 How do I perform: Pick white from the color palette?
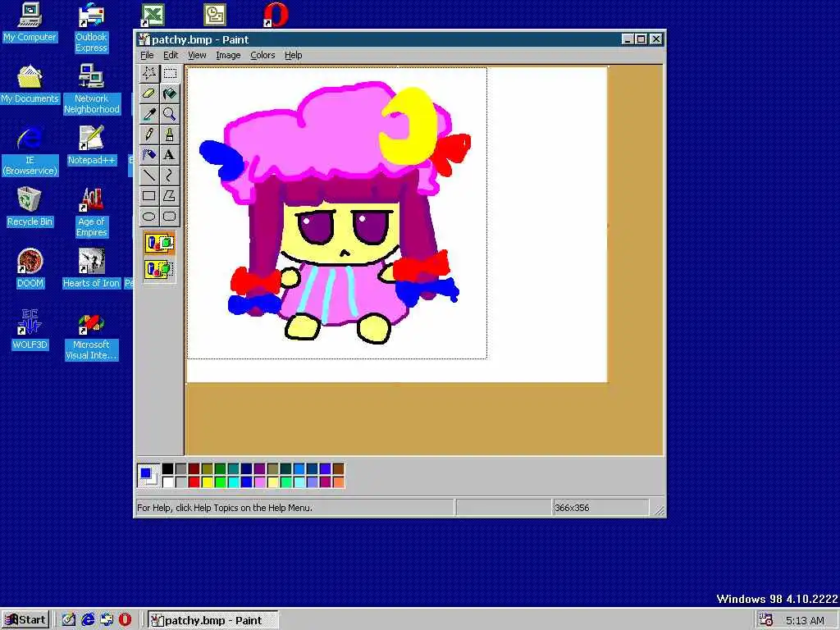click(x=167, y=482)
